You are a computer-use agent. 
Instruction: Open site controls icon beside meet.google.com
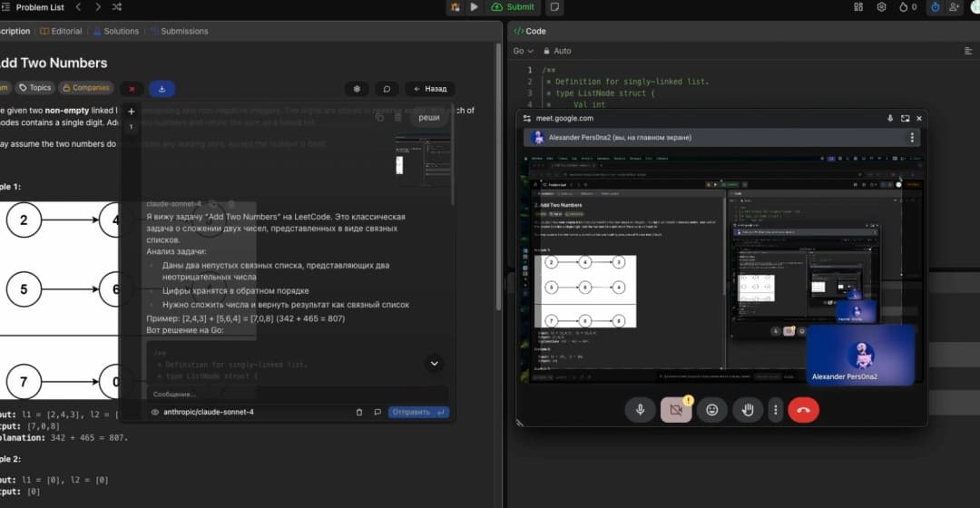(x=527, y=118)
